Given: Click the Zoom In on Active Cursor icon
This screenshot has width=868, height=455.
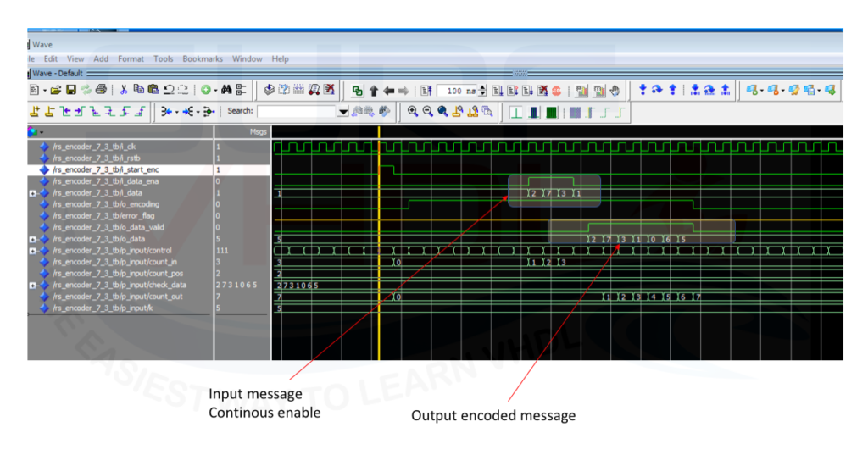Looking at the screenshot, I should click(x=458, y=112).
